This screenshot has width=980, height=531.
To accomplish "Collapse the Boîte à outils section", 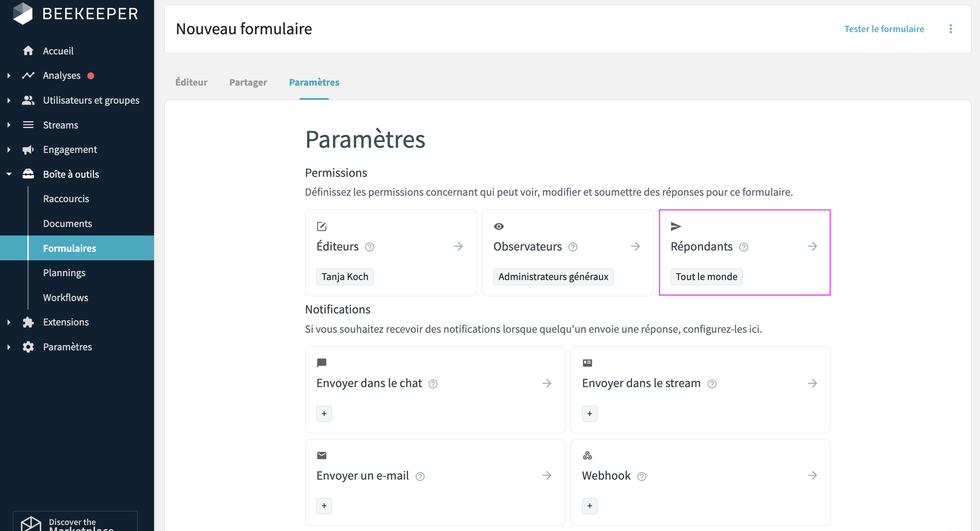I will 9,174.
